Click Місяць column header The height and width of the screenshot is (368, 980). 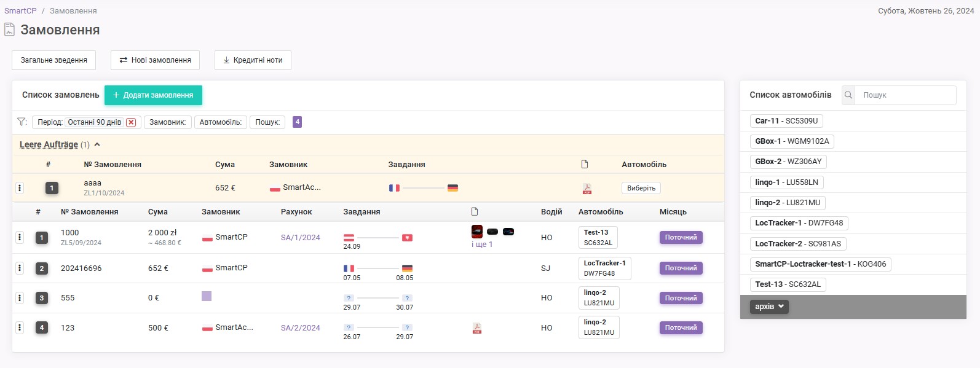(673, 212)
